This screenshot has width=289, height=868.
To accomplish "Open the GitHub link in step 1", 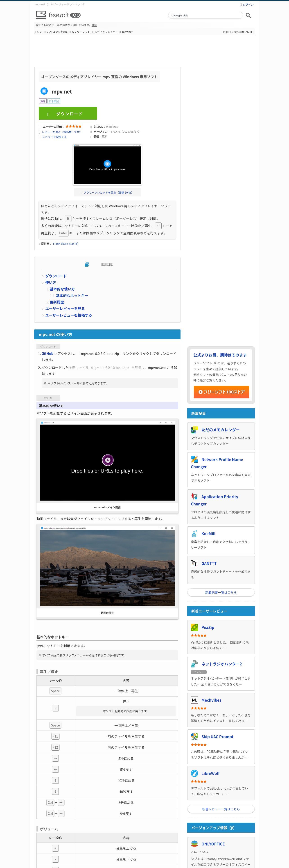I will 47,354.
